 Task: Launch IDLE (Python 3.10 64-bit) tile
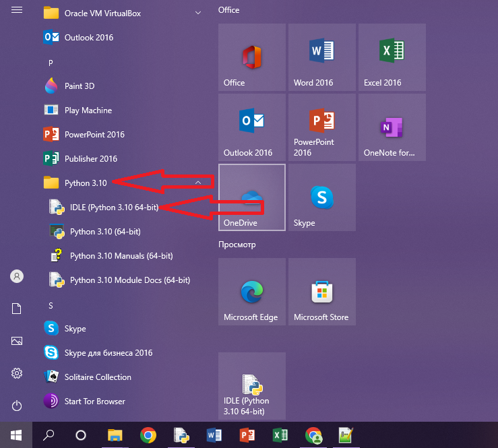point(252,386)
